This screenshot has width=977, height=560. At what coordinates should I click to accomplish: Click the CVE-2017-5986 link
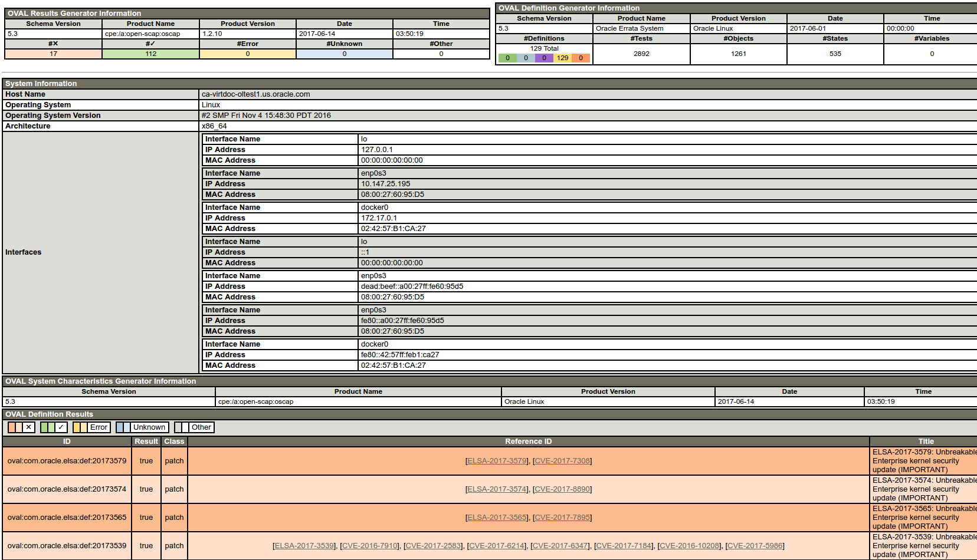pos(755,546)
